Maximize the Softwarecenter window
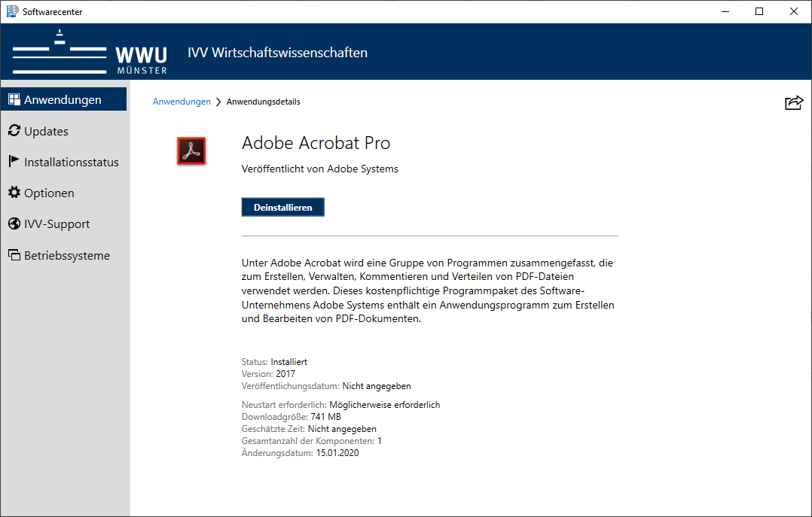 (759, 11)
